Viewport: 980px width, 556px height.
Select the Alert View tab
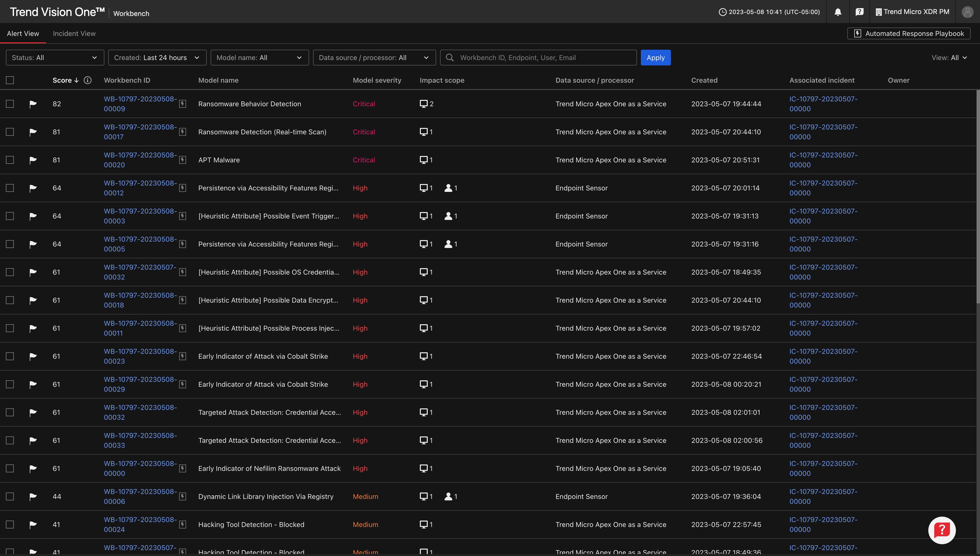point(23,34)
